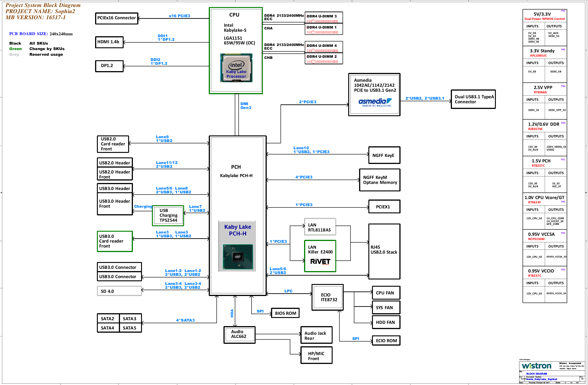This screenshot has height=385, width=588.
Task: Click the '5V/3.3V' power rail title
Action: click(542, 14)
